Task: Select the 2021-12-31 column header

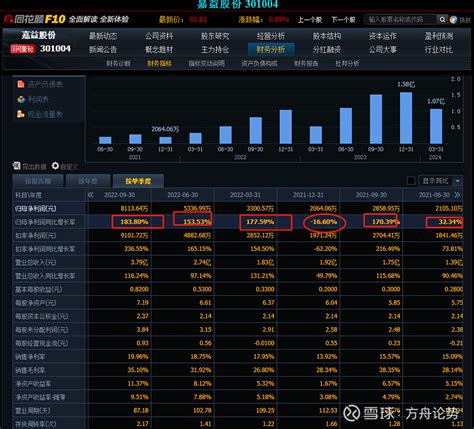Action: click(x=308, y=195)
